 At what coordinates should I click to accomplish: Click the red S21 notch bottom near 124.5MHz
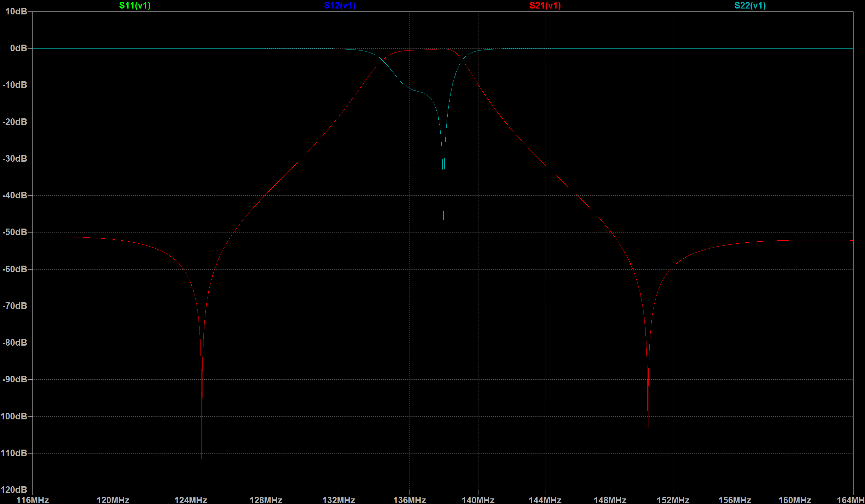(201, 458)
